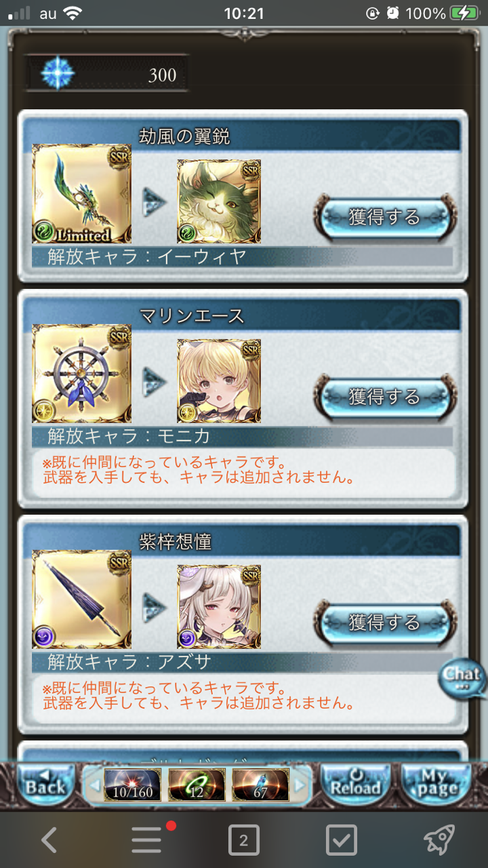
Task: Open the 10/160 raid shortcut
Action: point(133,785)
